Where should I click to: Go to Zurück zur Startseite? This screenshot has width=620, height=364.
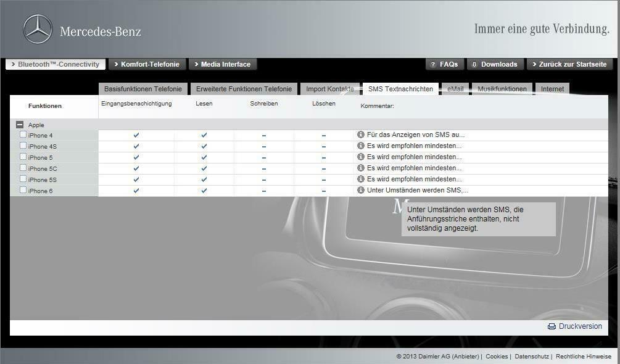pos(569,64)
